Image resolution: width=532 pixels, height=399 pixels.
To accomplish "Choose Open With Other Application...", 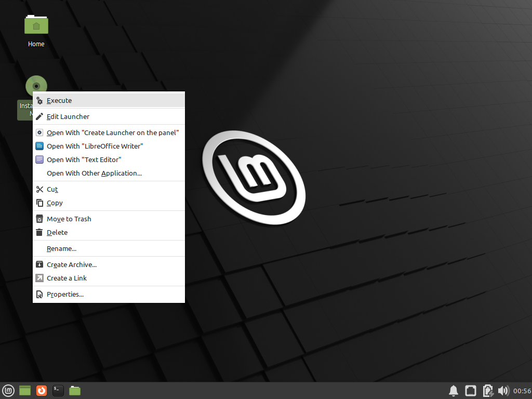I will [109, 174].
